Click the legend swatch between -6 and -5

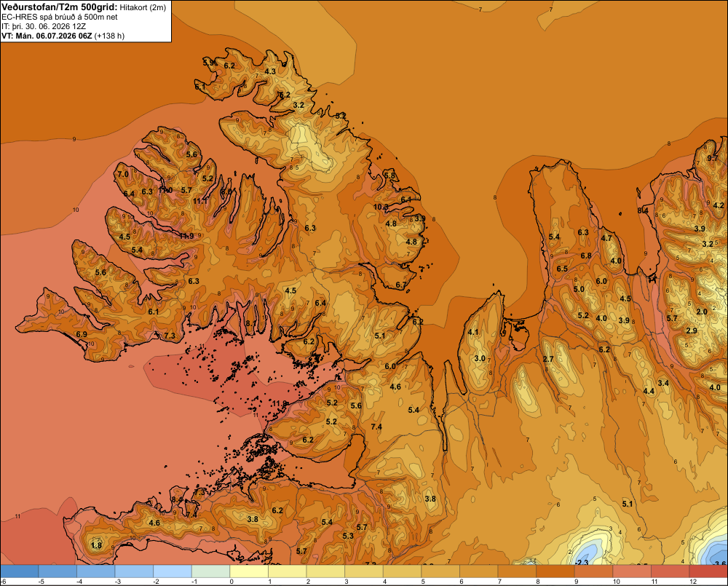[x=20, y=571]
